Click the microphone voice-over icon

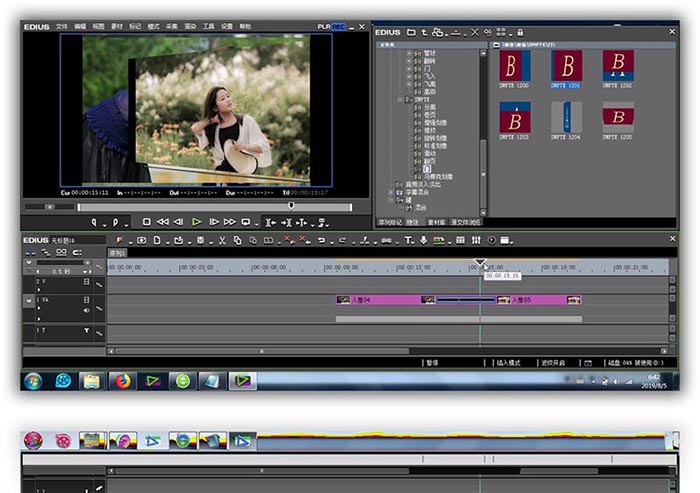pyautogui.click(x=423, y=240)
